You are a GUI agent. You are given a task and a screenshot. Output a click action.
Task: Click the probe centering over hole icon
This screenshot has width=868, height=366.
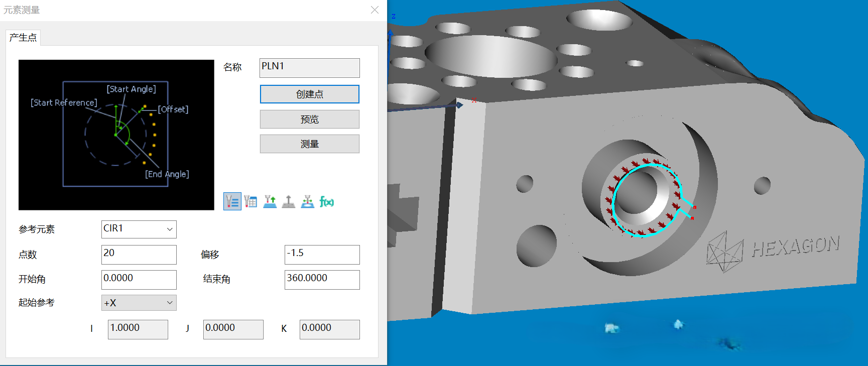coord(307,202)
